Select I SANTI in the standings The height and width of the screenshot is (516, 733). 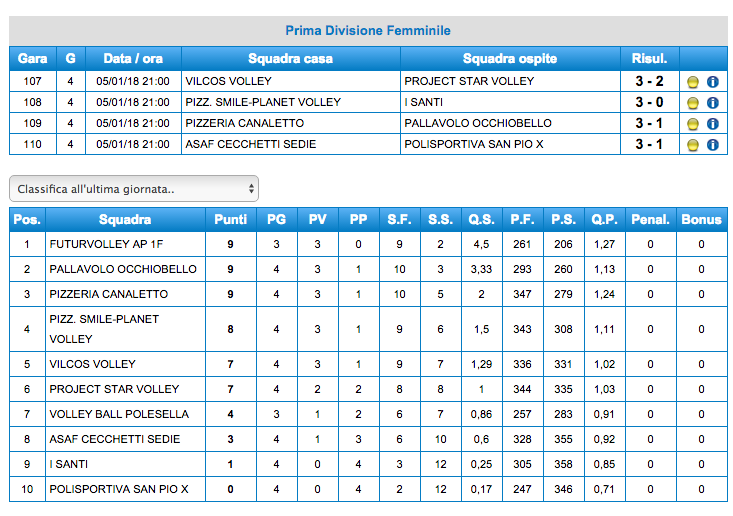[x=69, y=465]
